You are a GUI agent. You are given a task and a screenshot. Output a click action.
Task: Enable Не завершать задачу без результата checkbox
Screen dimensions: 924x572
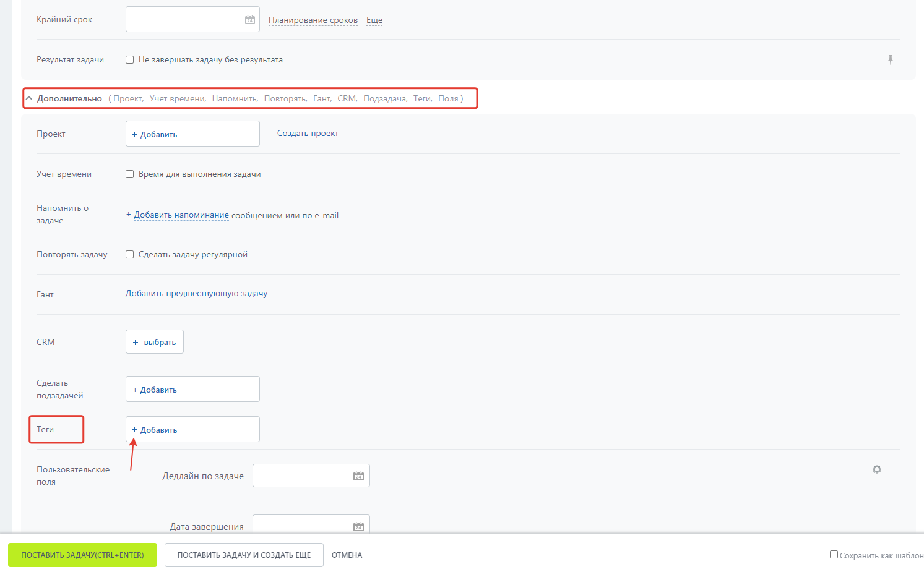click(x=130, y=60)
